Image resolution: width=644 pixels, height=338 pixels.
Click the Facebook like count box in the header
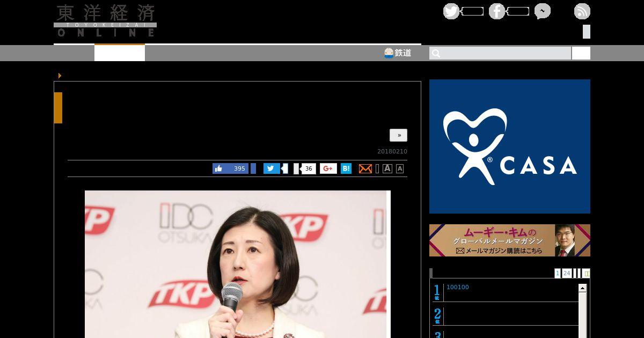[x=518, y=11]
